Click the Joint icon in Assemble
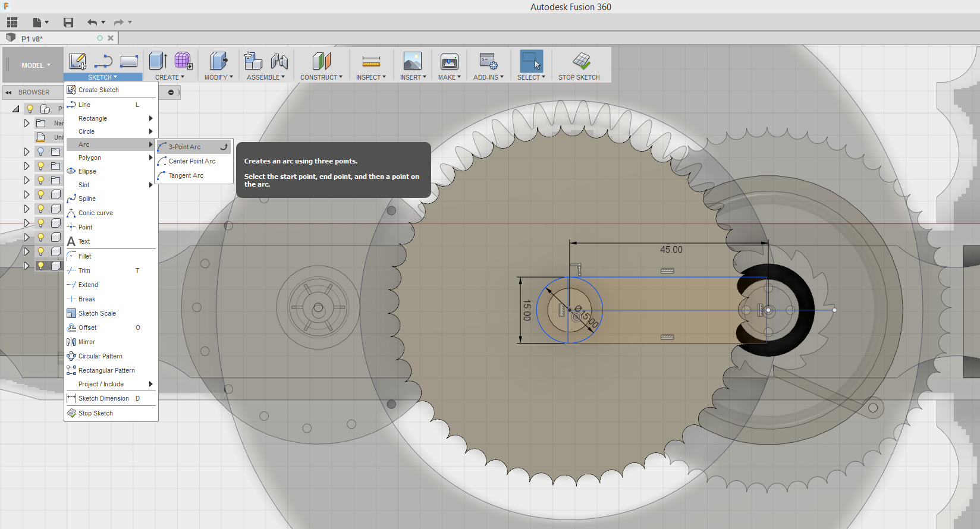Screen dimensions: 980x529 pos(279,61)
